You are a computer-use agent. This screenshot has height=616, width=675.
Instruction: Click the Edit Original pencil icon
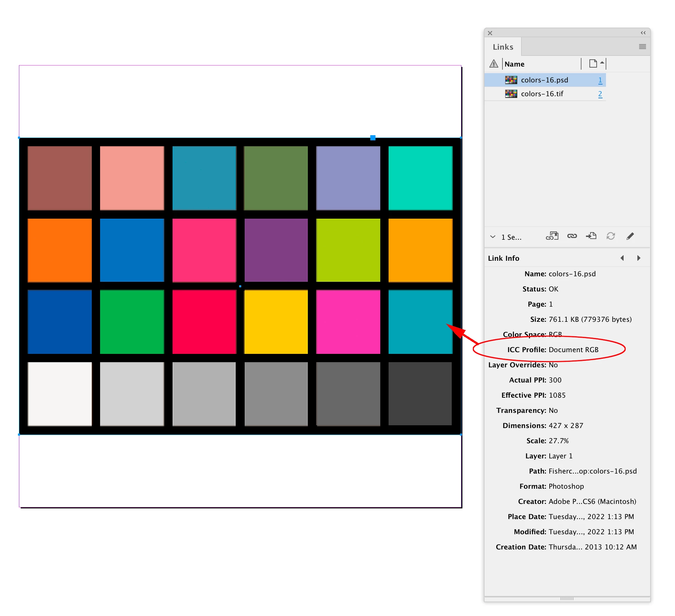pyautogui.click(x=630, y=236)
